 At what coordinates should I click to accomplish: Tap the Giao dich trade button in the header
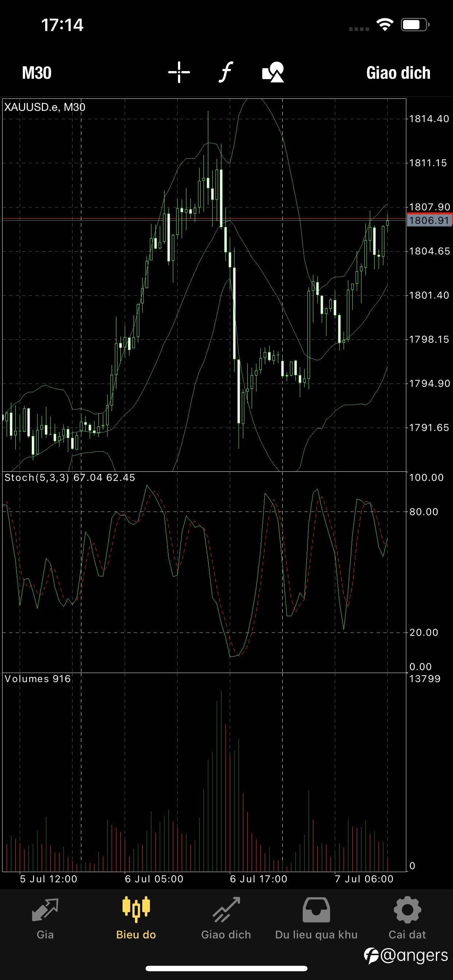coord(398,73)
